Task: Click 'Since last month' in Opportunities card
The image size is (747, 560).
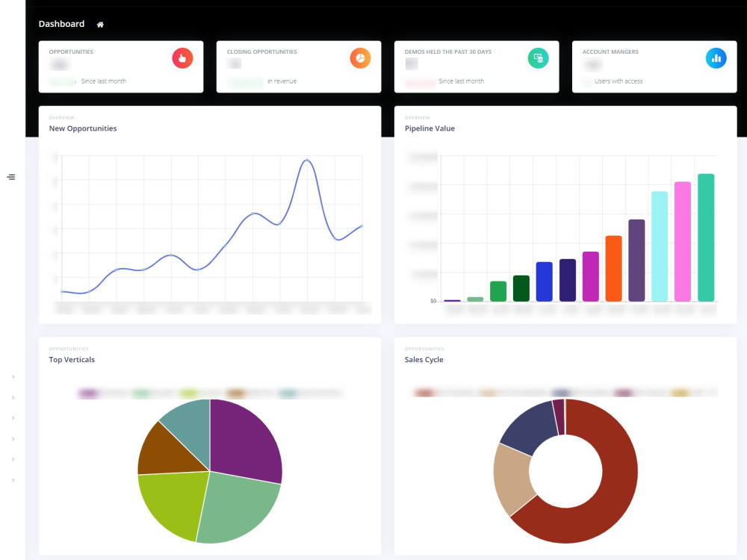Action: click(x=103, y=81)
